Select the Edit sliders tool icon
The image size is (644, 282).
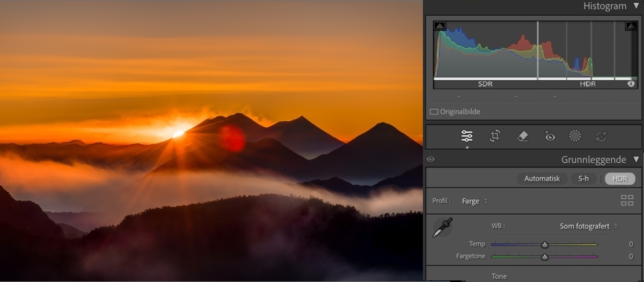pyautogui.click(x=467, y=136)
